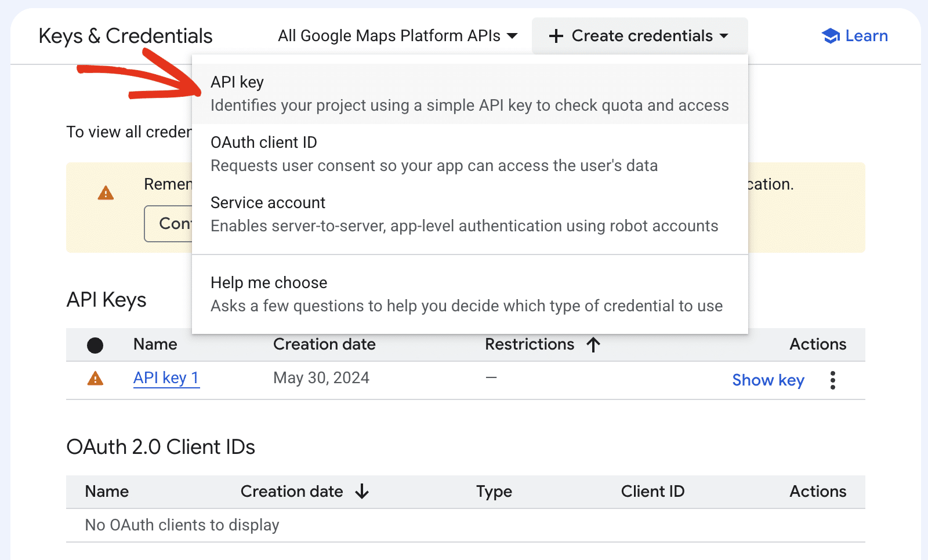Screen dimensions: 928x560
Task: Click the Restrictions column header
Action: 530,344
